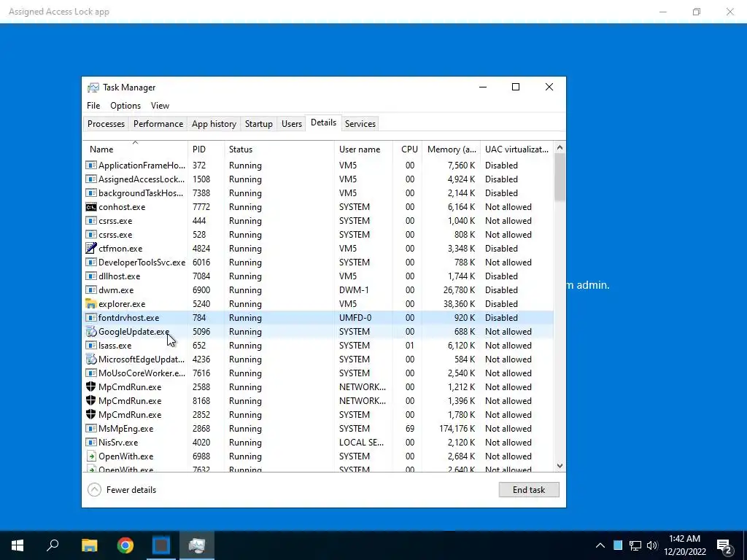Select the DeveloperToolsSvc.exe row
Screen dimensions: 747x560
point(318,262)
